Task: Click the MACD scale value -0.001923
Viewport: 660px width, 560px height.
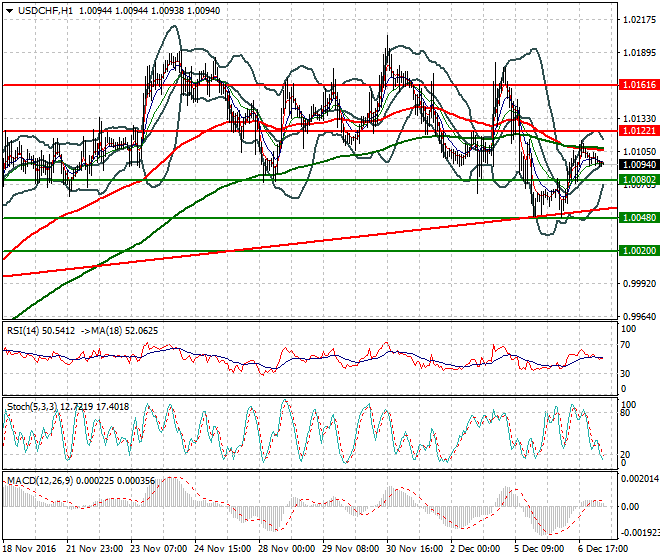Action: 640,533
